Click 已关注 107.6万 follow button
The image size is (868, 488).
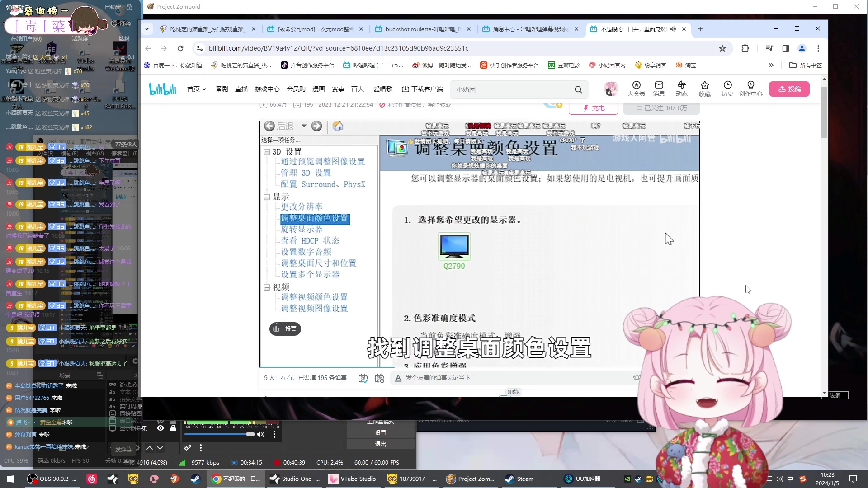click(x=662, y=108)
